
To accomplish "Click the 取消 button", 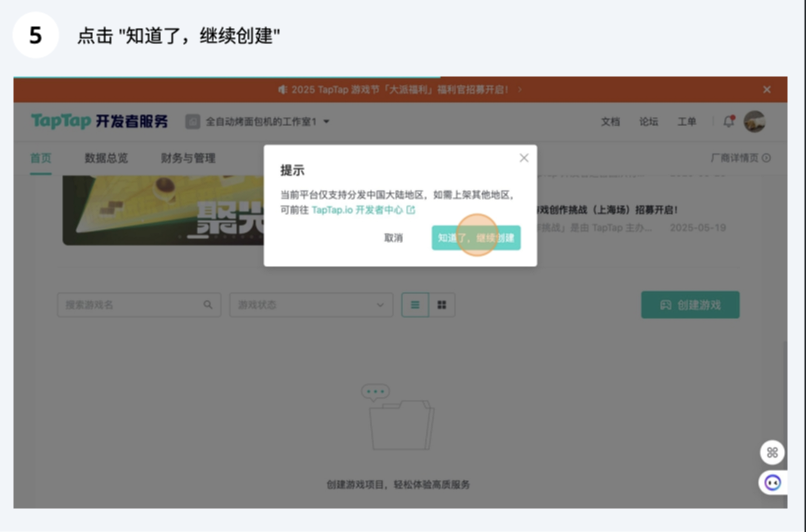I will point(393,238).
